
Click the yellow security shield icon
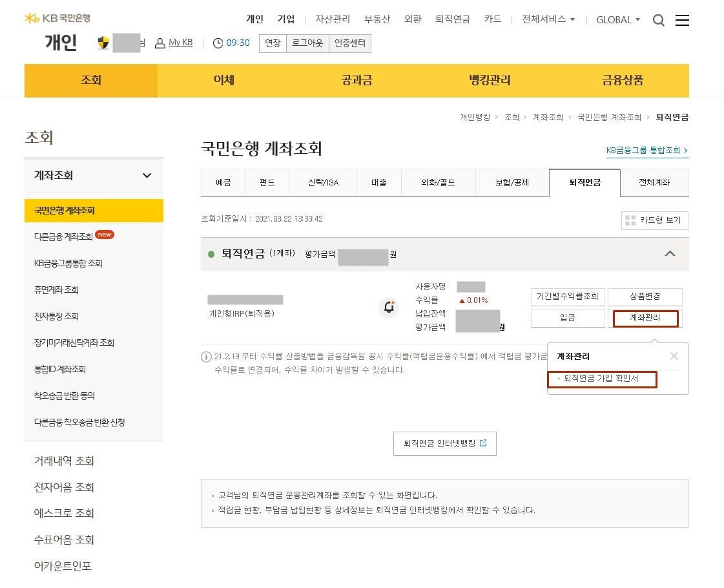103,43
